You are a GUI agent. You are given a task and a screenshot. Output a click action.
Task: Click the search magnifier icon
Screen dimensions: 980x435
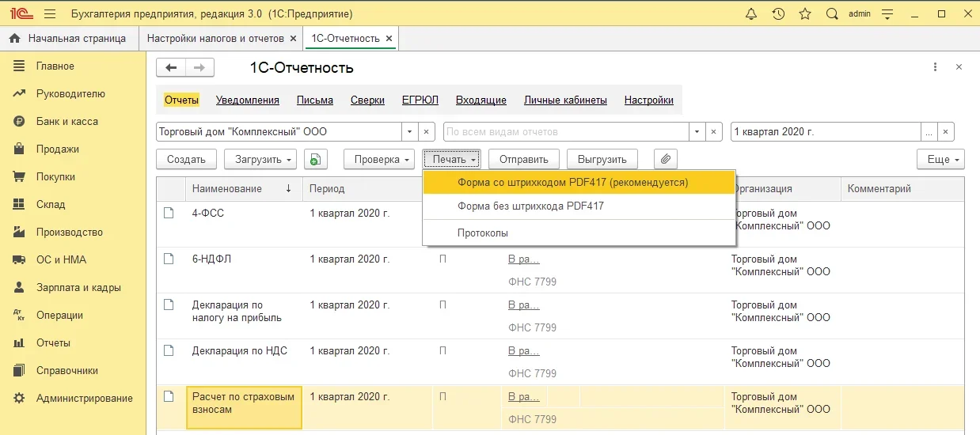pyautogui.click(x=832, y=13)
